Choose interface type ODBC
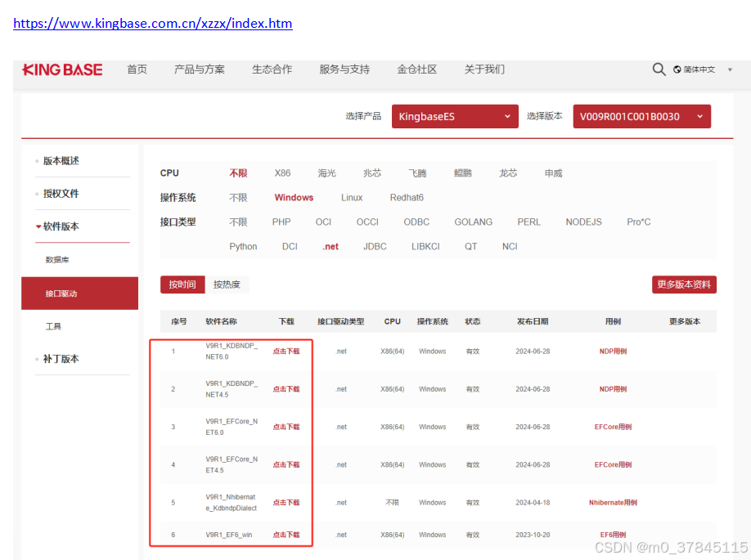Image resolution: width=751 pixels, height=560 pixels. pyautogui.click(x=416, y=222)
